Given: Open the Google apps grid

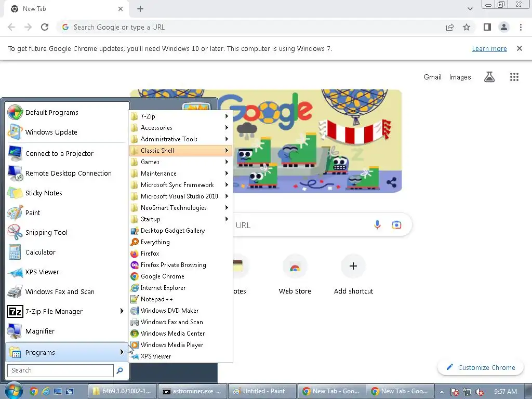Looking at the screenshot, I should (x=514, y=77).
